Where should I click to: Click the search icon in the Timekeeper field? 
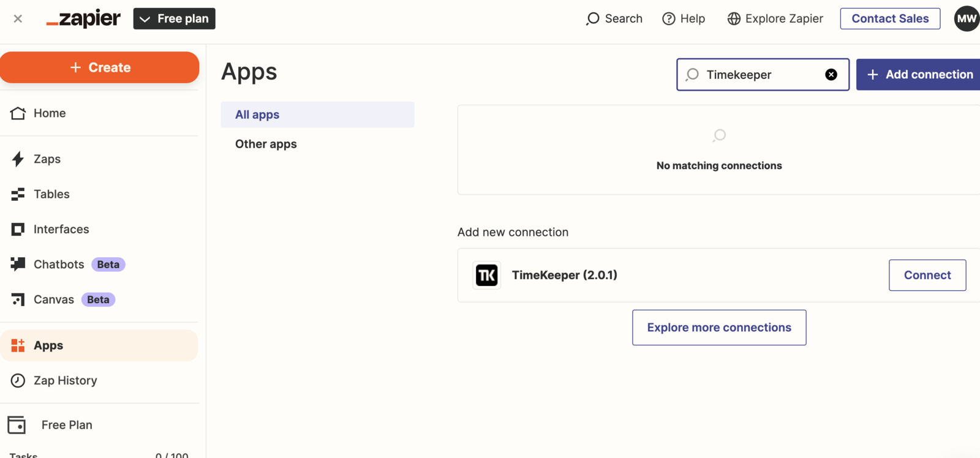(692, 75)
